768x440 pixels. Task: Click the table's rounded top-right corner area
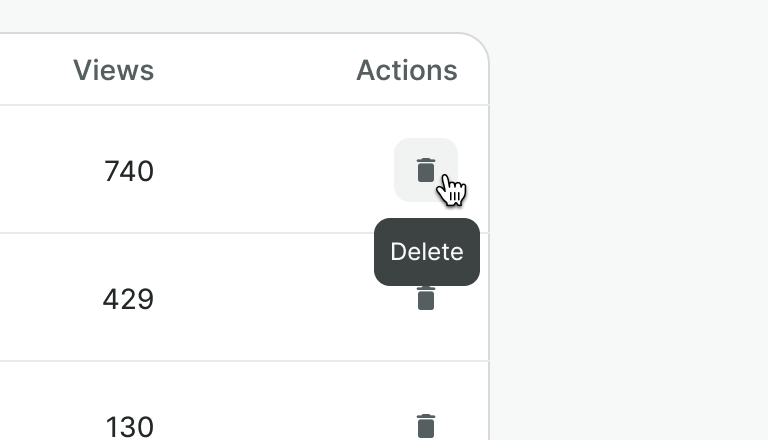click(474, 47)
